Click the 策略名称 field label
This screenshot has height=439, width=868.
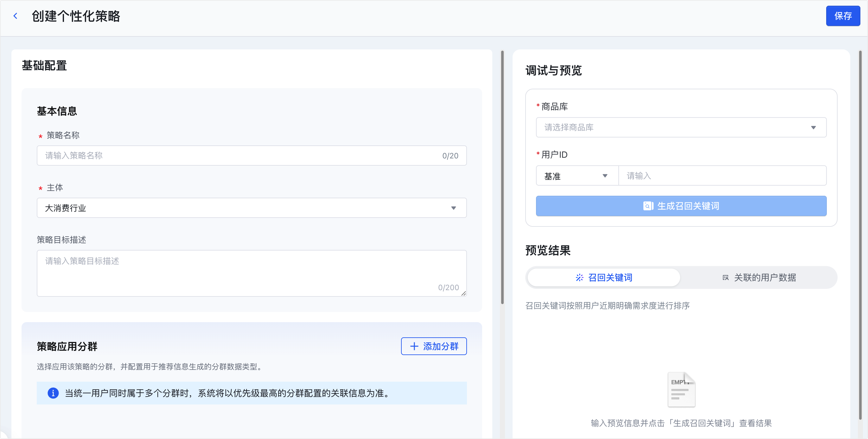tap(63, 136)
